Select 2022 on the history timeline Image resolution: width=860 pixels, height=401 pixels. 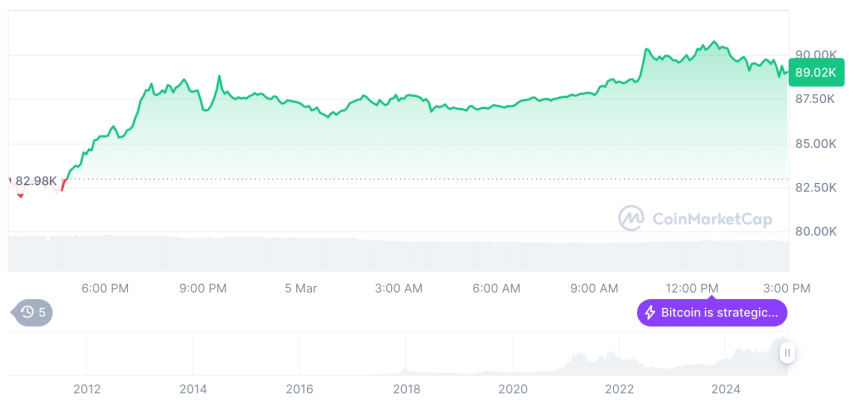click(619, 389)
